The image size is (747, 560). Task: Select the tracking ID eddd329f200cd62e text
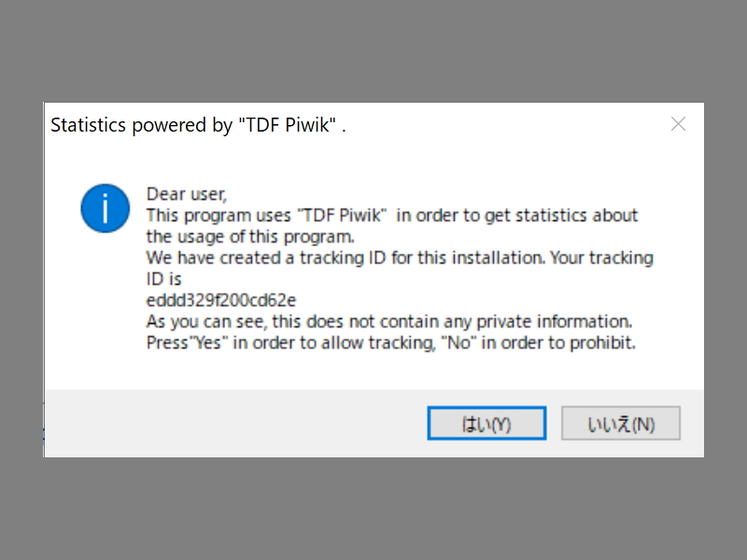point(221,300)
